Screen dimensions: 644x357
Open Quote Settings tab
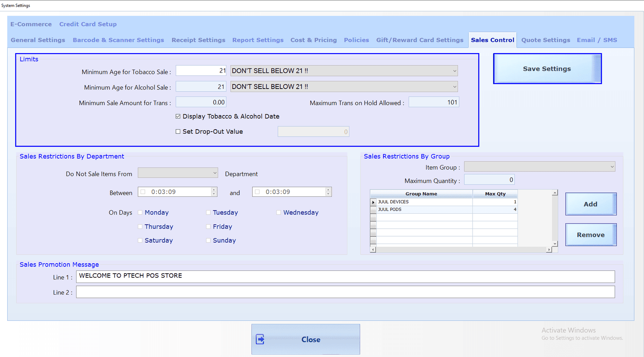coord(546,40)
